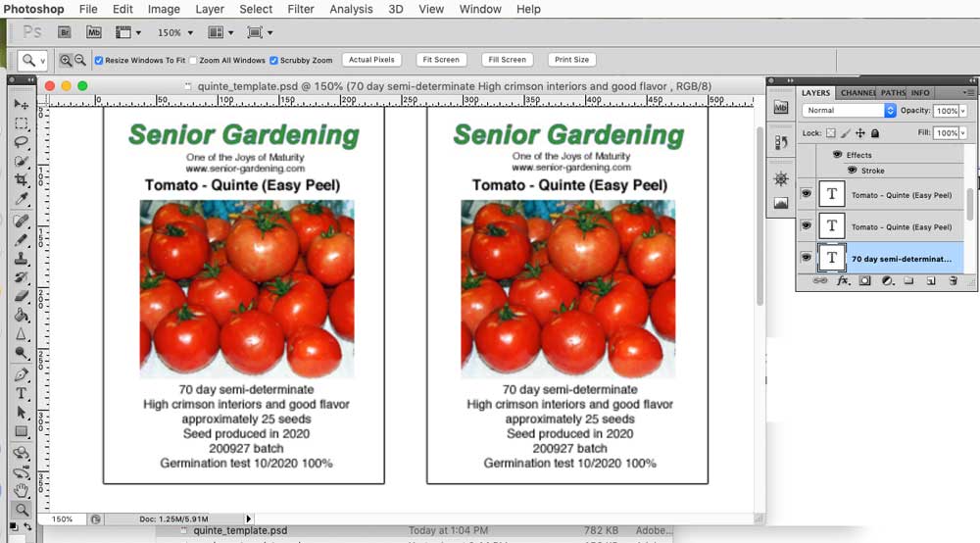Create a new layer
The image size is (980, 543).
click(931, 281)
